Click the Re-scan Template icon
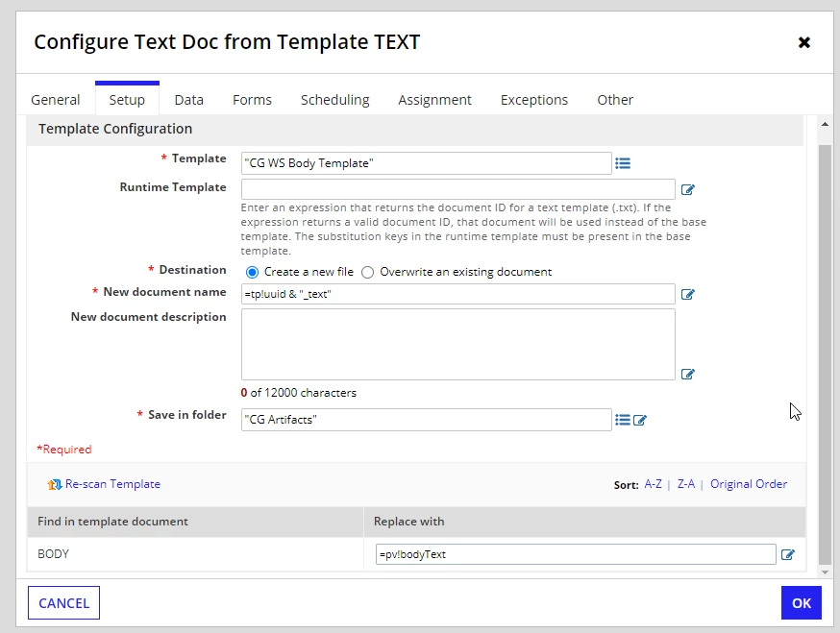 [x=55, y=484]
